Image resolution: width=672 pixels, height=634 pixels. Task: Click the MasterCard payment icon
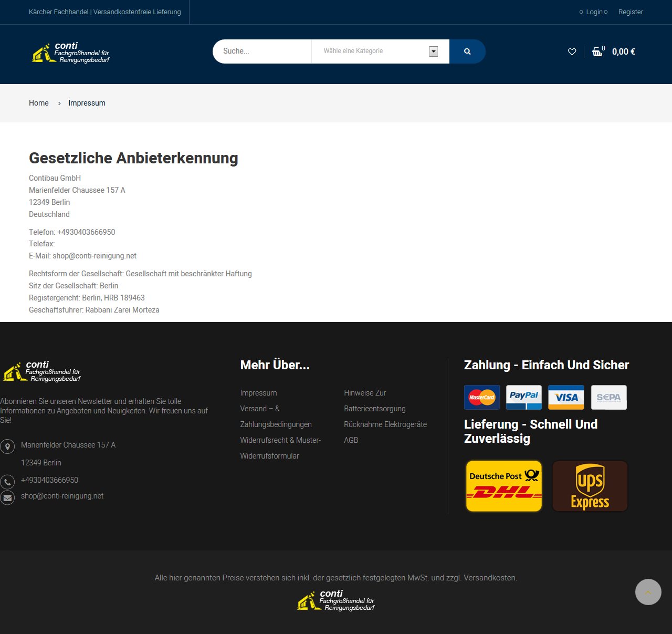tap(482, 397)
